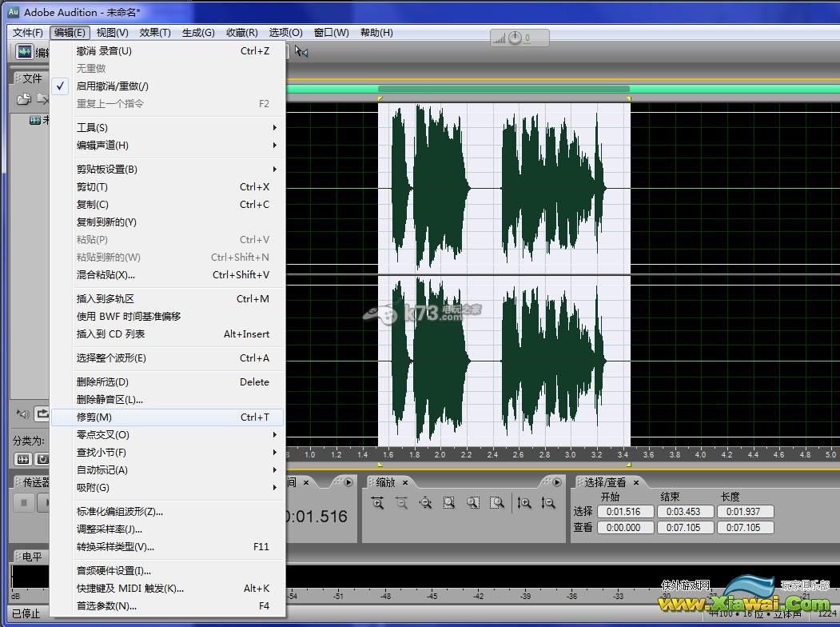The width and height of the screenshot is (840, 627).
Task: Expand the 编辑声道(H) submenu
Action: pyautogui.click(x=167, y=146)
